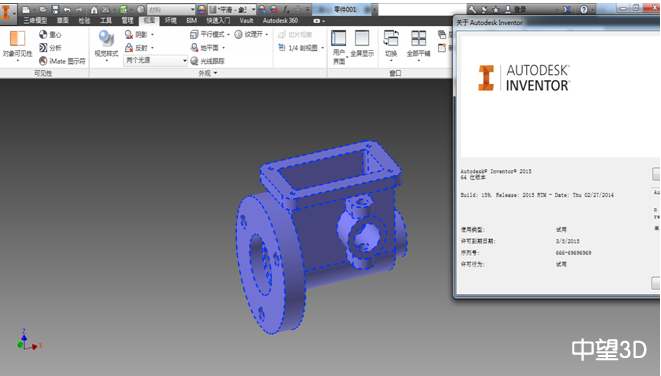Click the fx Parameters icon
The image size is (661, 376).
[x=286, y=9]
